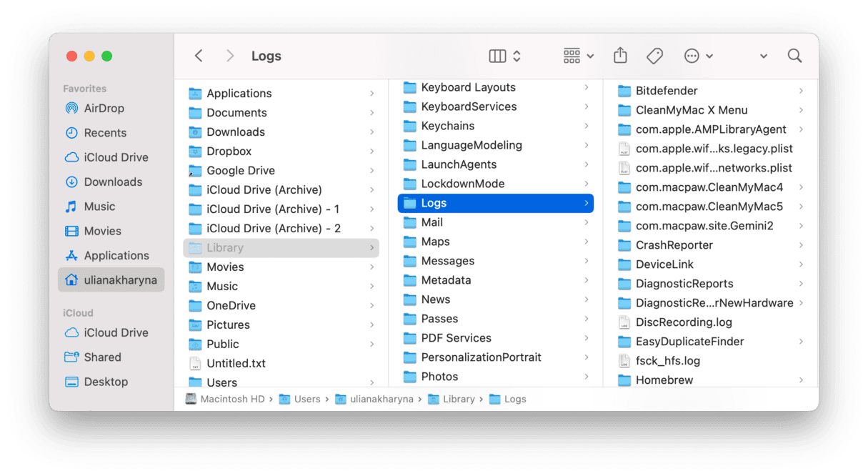Open Downloads in the sidebar
Image resolution: width=868 pixels, height=476 pixels.
tap(111, 182)
